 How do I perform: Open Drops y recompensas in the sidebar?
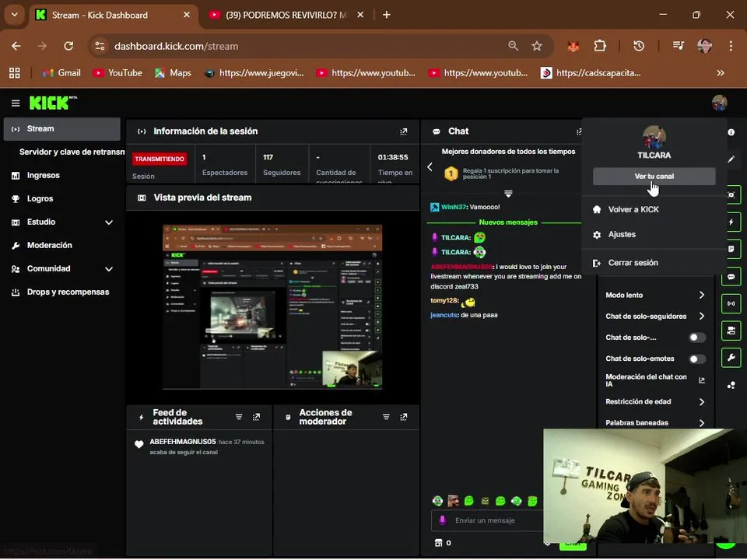pyautogui.click(x=62, y=292)
